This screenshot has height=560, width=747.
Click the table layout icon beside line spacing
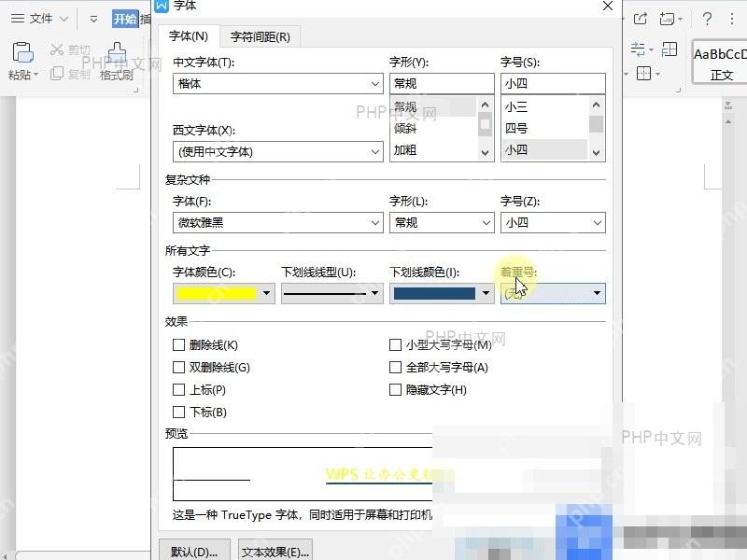point(669,49)
